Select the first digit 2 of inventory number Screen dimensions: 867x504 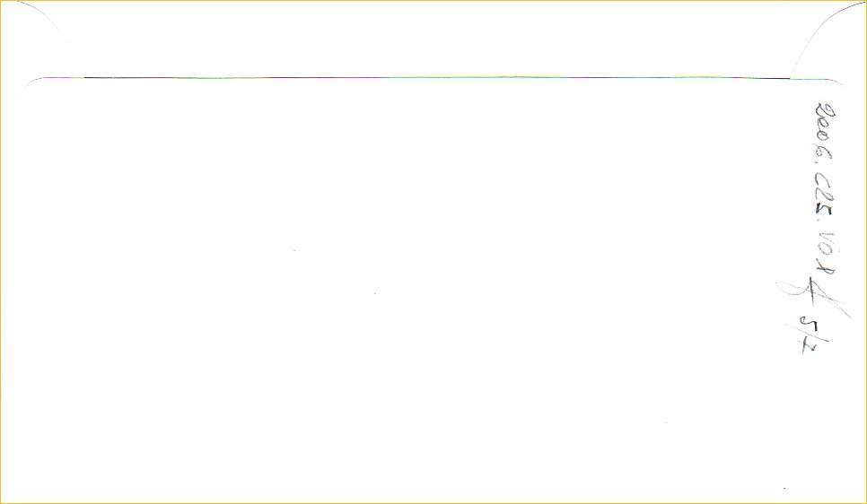click(826, 110)
